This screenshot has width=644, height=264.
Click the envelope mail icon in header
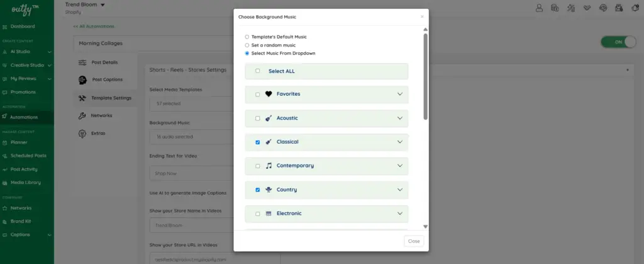tap(619, 8)
